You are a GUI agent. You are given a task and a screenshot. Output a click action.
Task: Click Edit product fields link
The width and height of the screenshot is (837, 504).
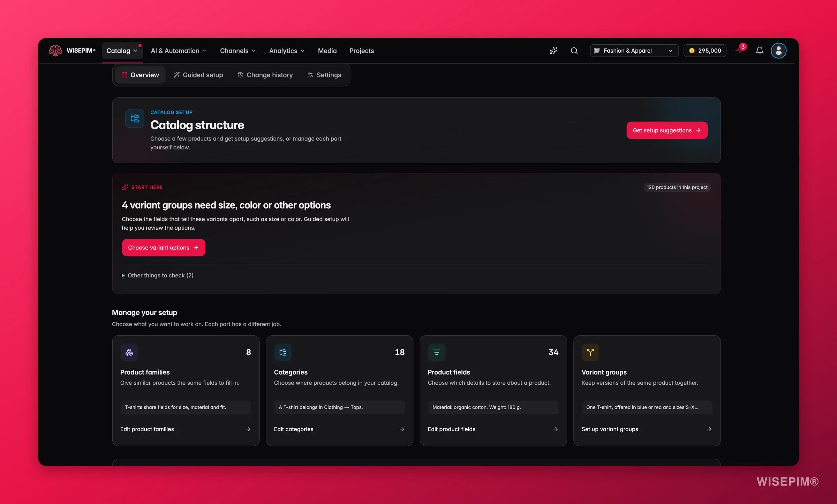click(x=452, y=429)
